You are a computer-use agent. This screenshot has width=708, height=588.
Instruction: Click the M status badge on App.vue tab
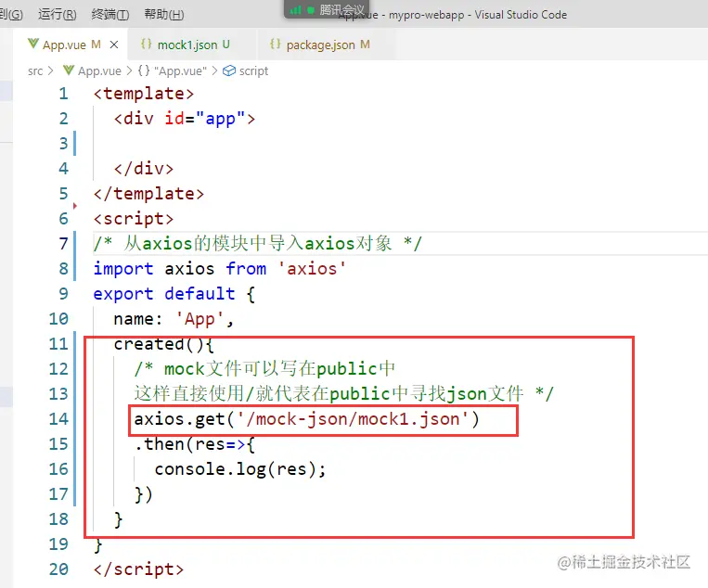[96, 45]
